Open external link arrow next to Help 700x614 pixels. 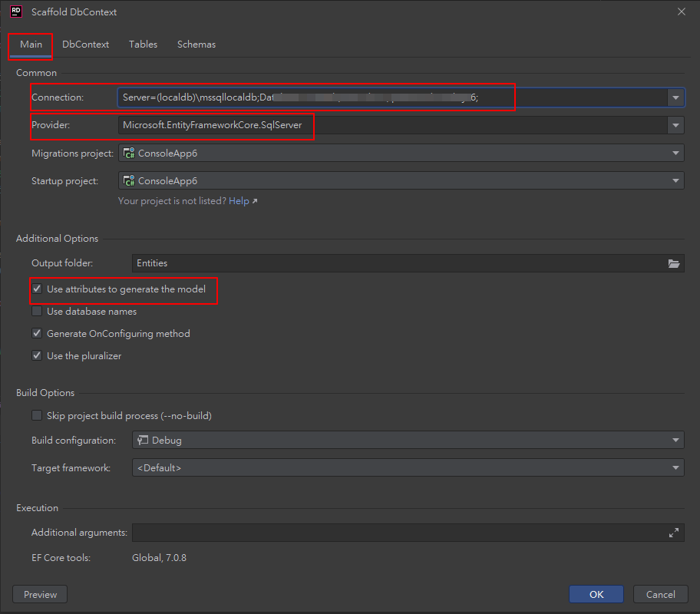(255, 201)
